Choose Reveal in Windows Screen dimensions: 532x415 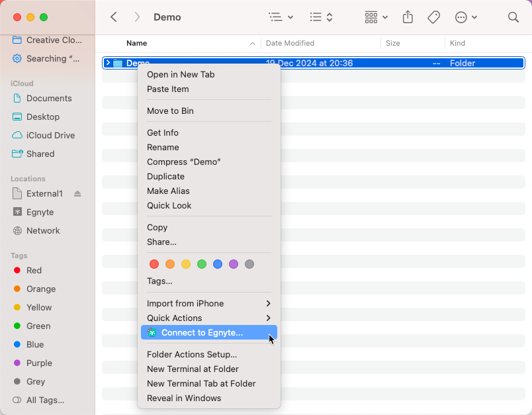pyautogui.click(x=209, y=398)
